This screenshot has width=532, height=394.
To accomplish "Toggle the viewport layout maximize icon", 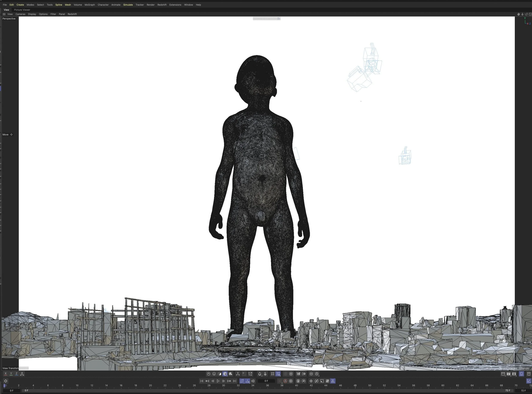I will 530,14.
